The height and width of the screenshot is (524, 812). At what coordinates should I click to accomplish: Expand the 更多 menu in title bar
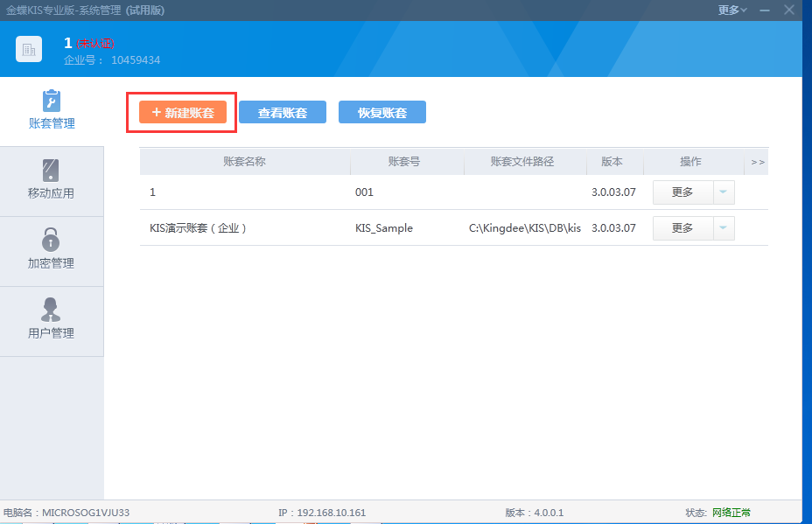[731, 10]
